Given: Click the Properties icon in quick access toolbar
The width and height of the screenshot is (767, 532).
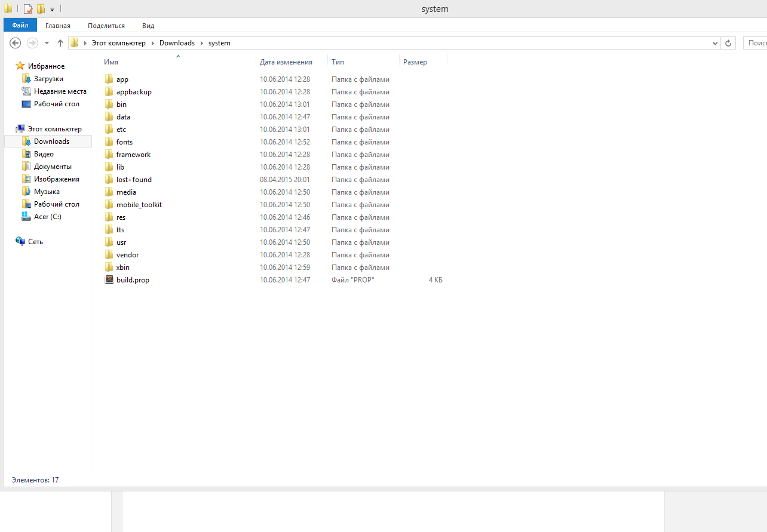Looking at the screenshot, I should pyautogui.click(x=27, y=9).
